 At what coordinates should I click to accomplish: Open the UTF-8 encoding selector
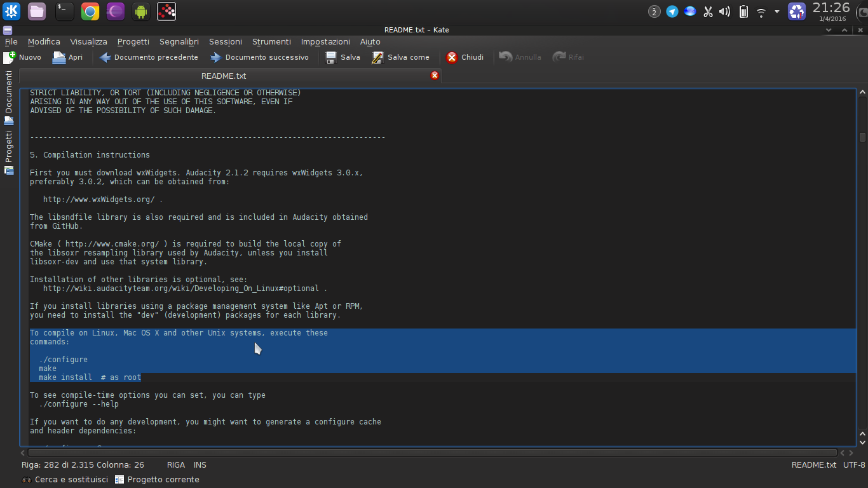(853, 464)
